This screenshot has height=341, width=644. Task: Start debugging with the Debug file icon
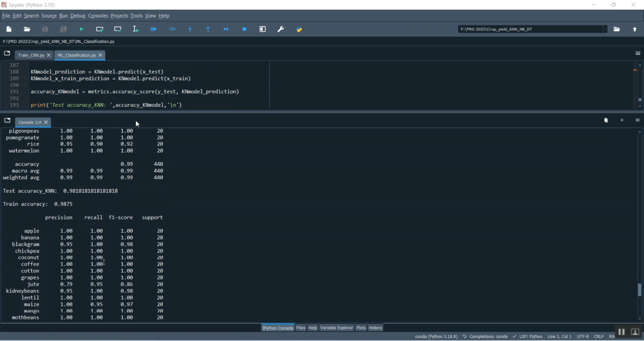pyautogui.click(x=154, y=29)
